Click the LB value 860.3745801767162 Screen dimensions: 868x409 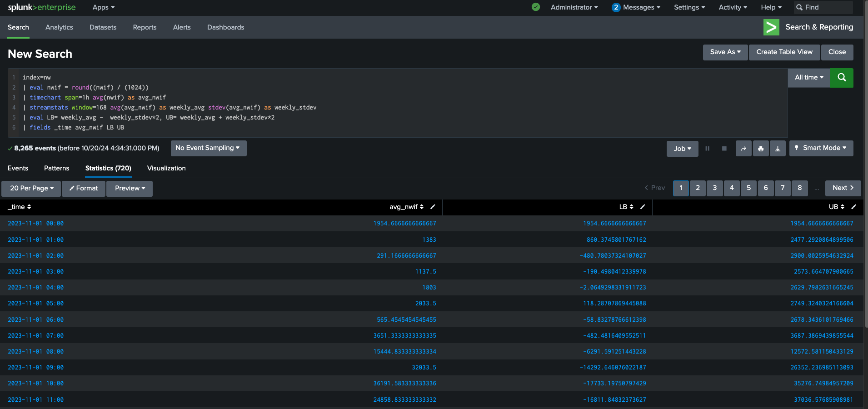point(616,239)
